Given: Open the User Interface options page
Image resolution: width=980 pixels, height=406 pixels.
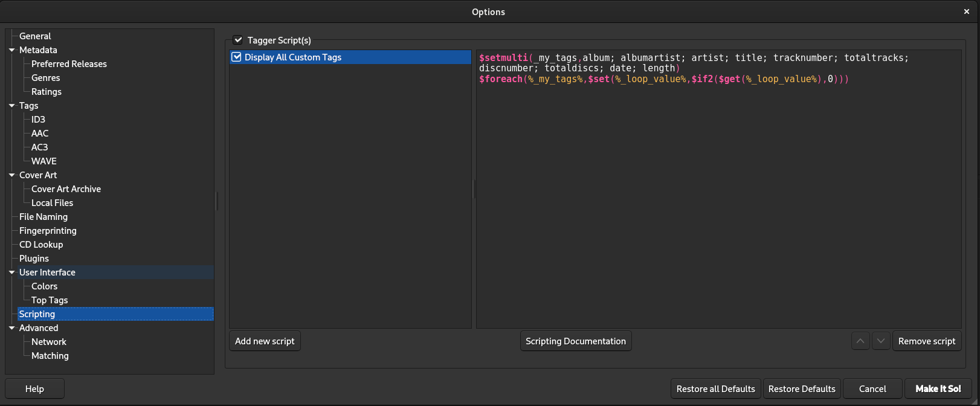Looking at the screenshot, I should click(x=47, y=272).
